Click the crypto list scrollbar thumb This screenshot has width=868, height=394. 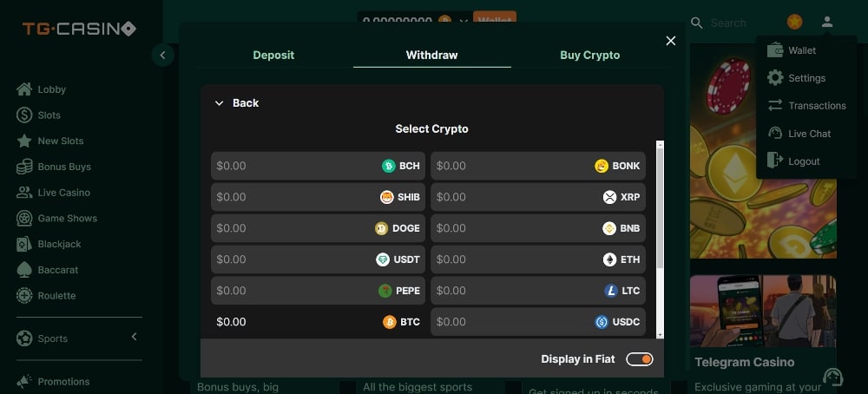coord(660,209)
